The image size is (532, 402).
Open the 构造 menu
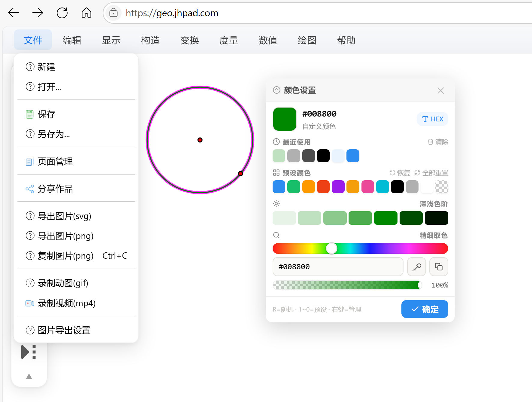click(x=150, y=40)
